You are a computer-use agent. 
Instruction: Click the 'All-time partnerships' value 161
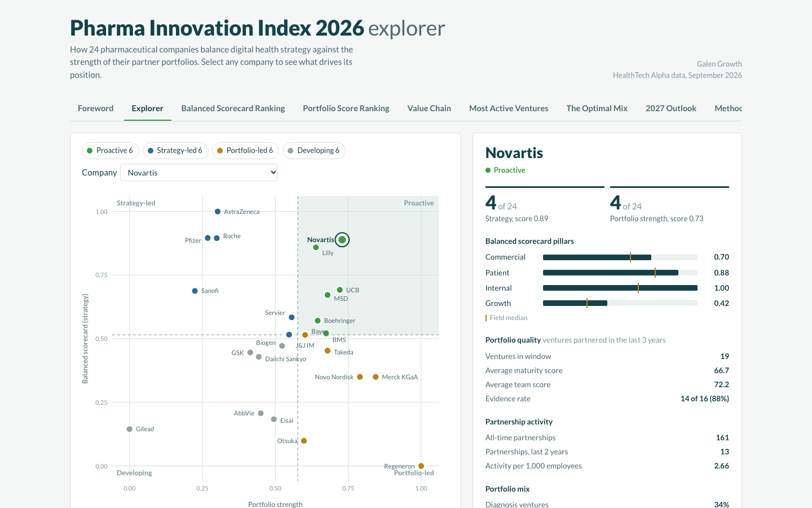[x=722, y=437]
